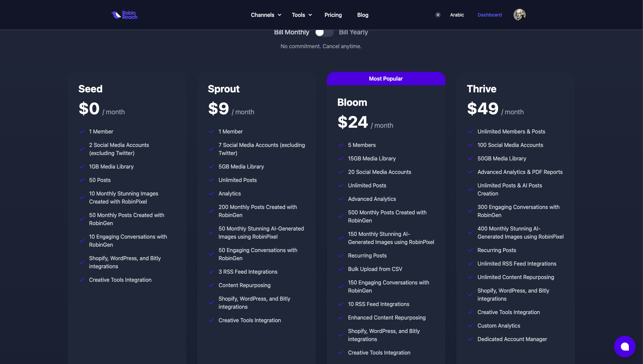Click "Dedicated Account Manager" feature
This screenshot has width=643, height=364.
click(512, 339)
